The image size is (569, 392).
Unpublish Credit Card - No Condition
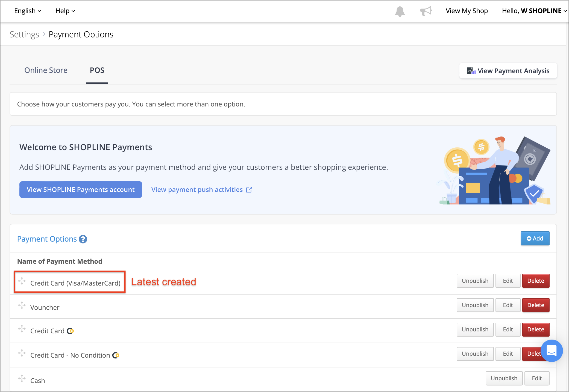tap(475, 354)
